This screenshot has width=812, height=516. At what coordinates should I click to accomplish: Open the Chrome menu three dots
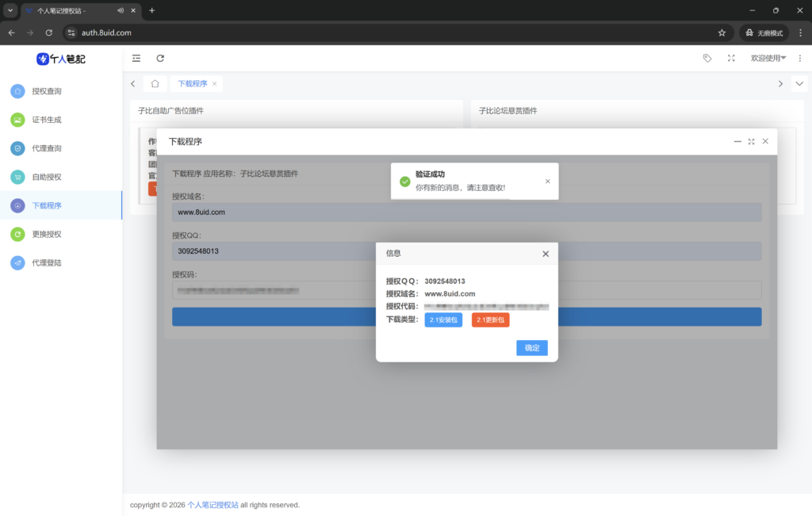pos(801,32)
